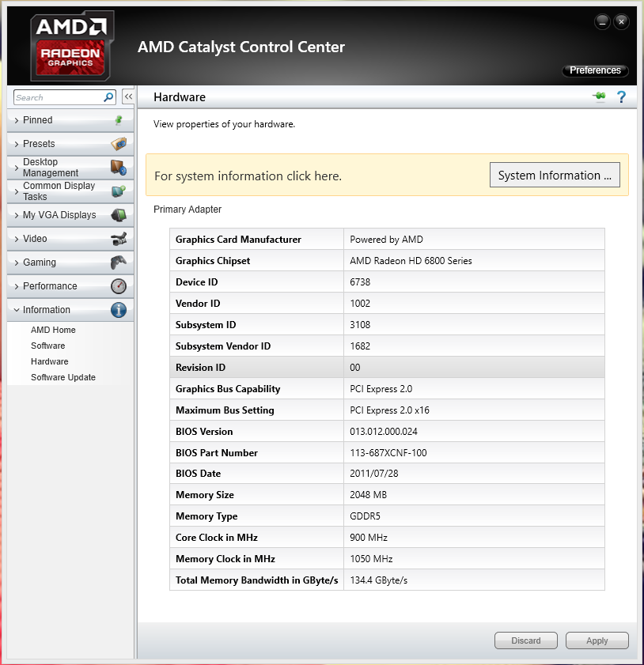Minimize the Catalyst Control Center window
The image size is (644, 665).
pos(602,21)
